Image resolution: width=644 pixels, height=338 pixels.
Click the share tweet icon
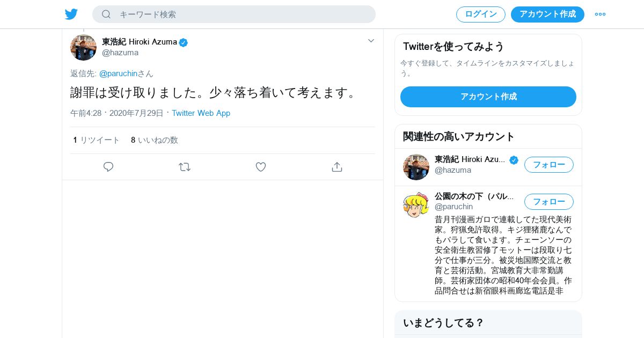337,167
